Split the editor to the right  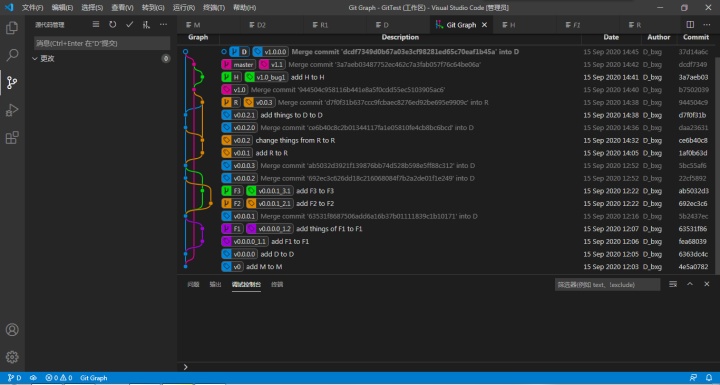[x=690, y=24]
